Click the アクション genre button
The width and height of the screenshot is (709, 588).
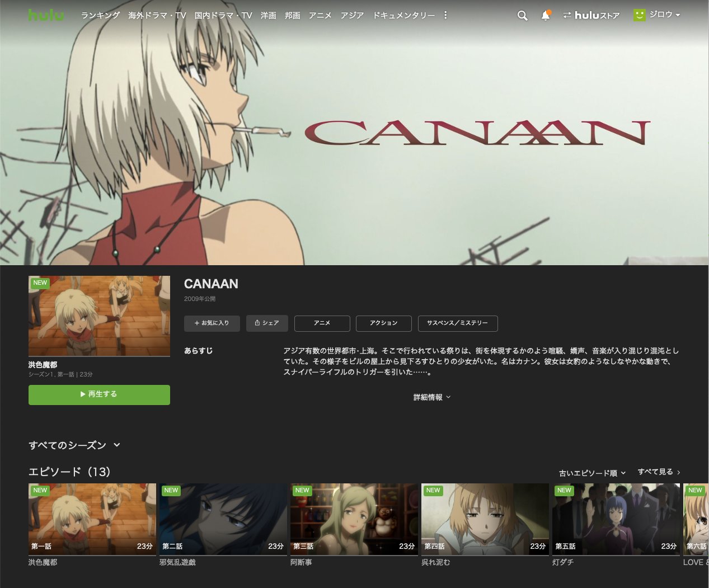[383, 323]
